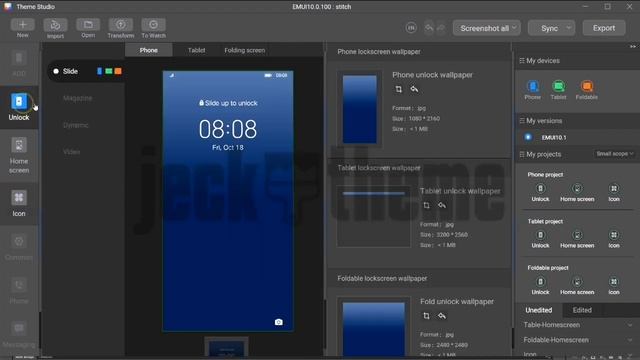640x360 pixels.
Task: Switch to the Edited tab
Action: pos(582,310)
